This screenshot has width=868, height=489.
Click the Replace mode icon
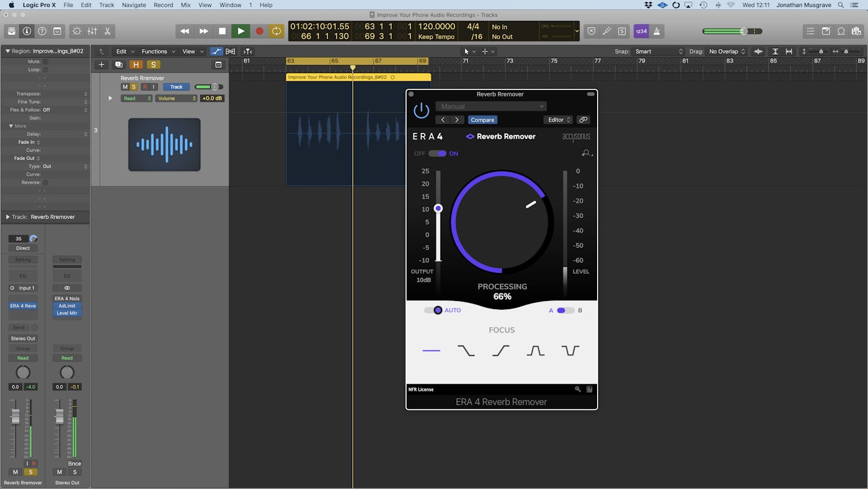[x=591, y=31]
